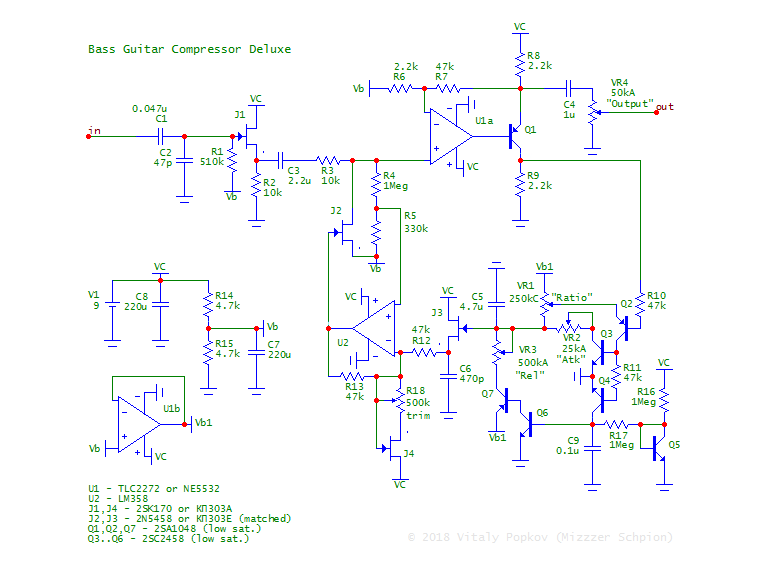Viewport: 760px width, 580px height.
Task: Select resistor R8 near top VC
Action: (519, 65)
